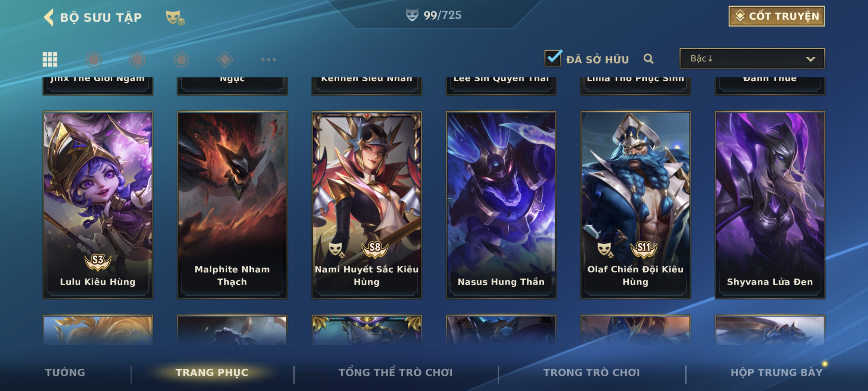
Task: Filter by the circular rarity gem icon
Action: tap(94, 59)
